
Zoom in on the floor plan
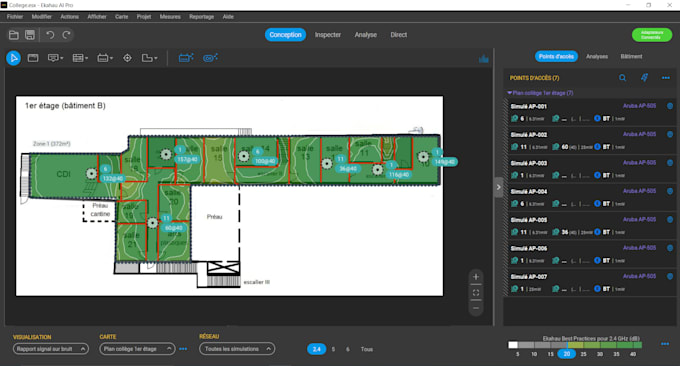coord(476,277)
